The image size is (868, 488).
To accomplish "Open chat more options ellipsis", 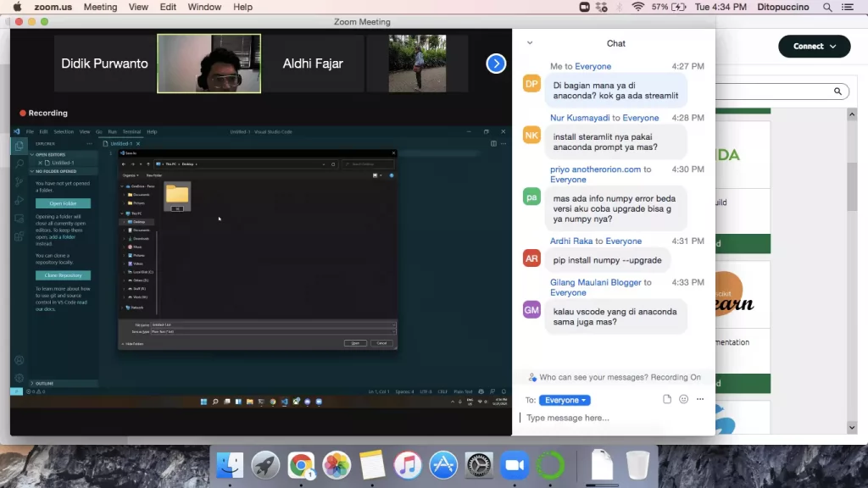I will click(700, 399).
